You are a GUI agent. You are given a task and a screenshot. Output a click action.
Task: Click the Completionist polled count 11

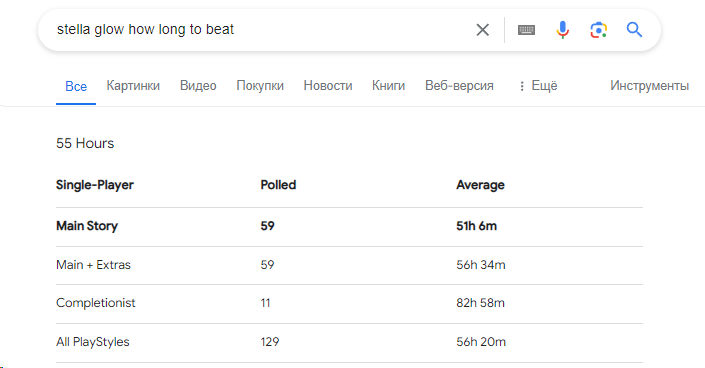pyautogui.click(x=265, y=303)
